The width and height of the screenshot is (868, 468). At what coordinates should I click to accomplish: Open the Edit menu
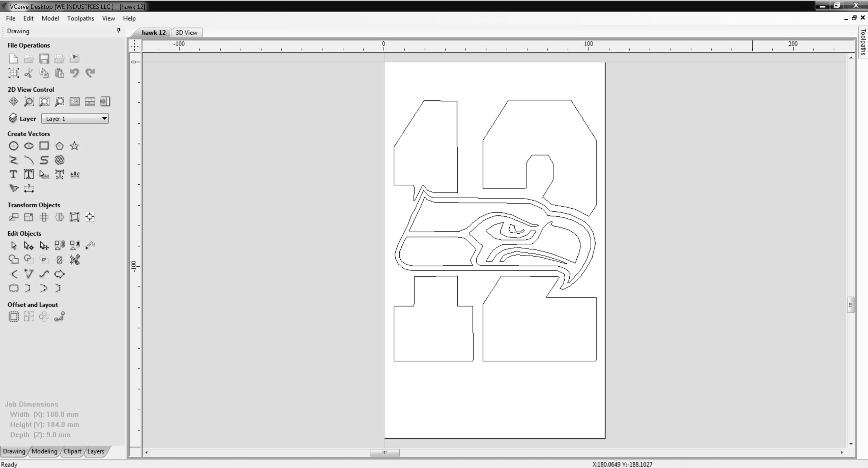tap(28, 18)
